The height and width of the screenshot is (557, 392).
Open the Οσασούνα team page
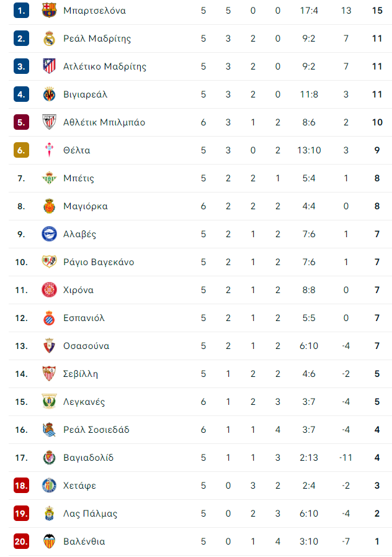click(86, 346)
